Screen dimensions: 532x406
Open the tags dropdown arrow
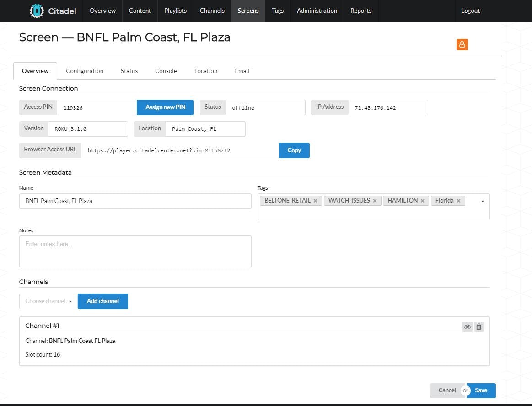pyautogui.click(x=482, y=201)
